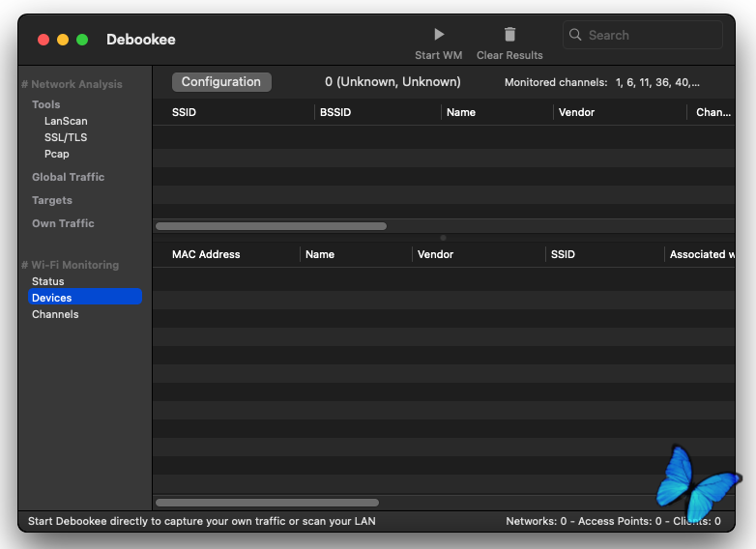The width and height of the screenshot is (756, 549).
Task: Go to Targets in the sidebar
Action: click(x=52, y=200)
